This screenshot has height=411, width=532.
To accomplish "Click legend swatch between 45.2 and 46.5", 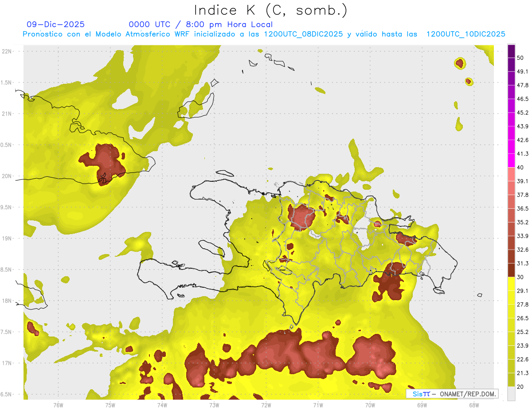I will [x=512, y=106].
